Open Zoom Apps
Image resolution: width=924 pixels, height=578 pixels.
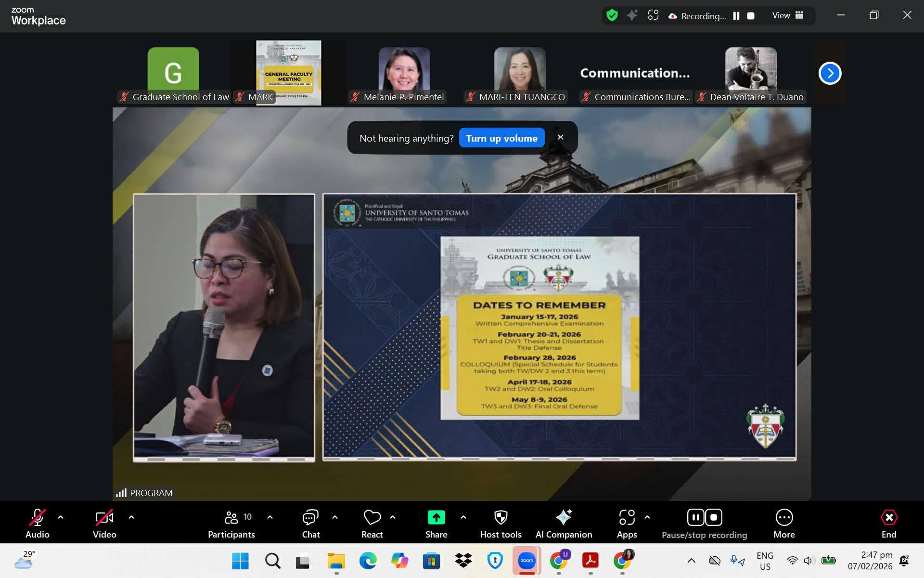[627, 523]
